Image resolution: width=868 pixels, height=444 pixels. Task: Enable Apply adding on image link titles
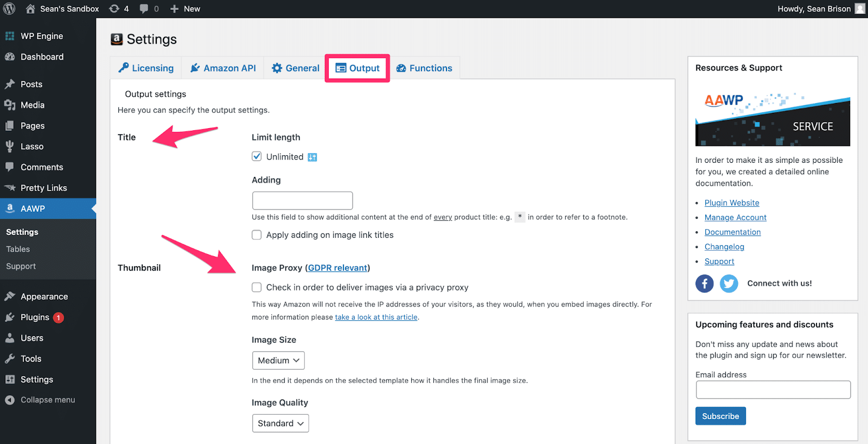[257, 234]
